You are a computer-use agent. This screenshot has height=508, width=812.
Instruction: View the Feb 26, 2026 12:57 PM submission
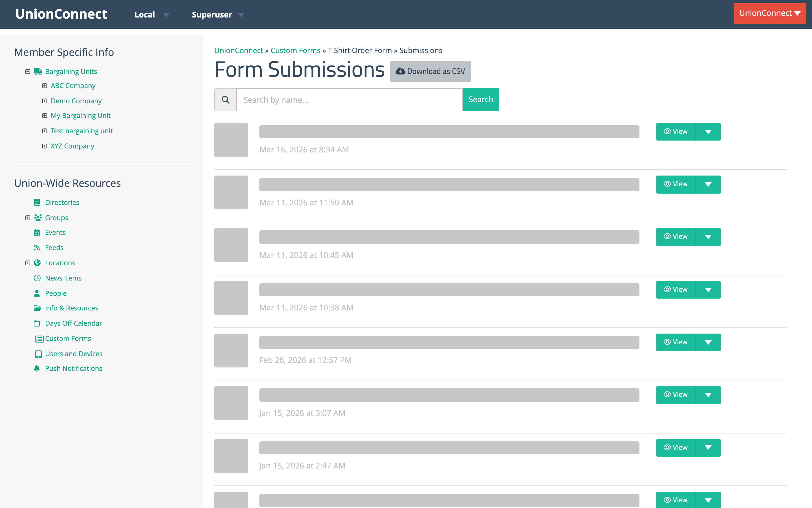tap(676, 342)
